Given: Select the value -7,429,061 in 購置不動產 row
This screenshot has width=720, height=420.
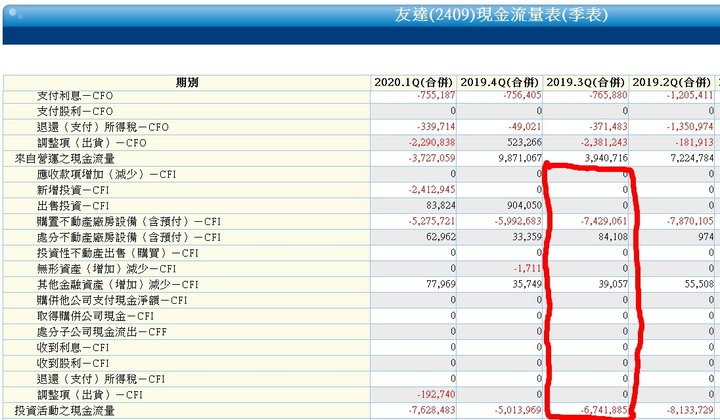Looking at the screenshot, I should 604,221.
